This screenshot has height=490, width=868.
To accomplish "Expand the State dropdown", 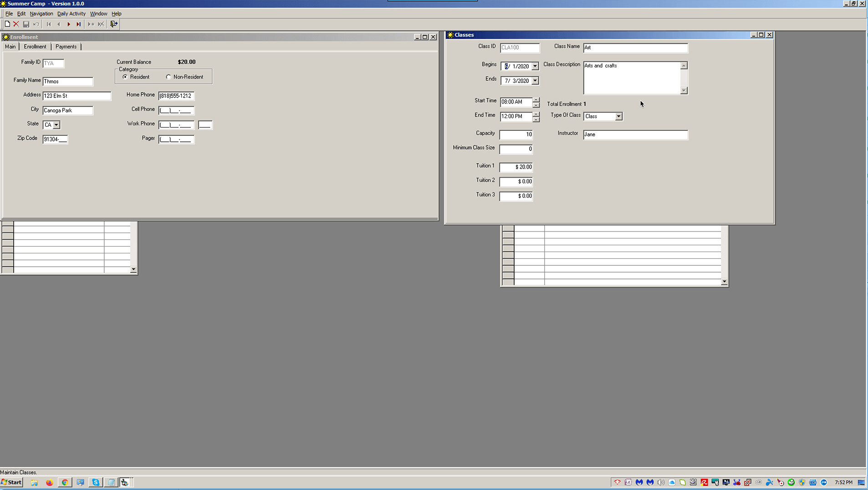I will click(x=56, y=125).
